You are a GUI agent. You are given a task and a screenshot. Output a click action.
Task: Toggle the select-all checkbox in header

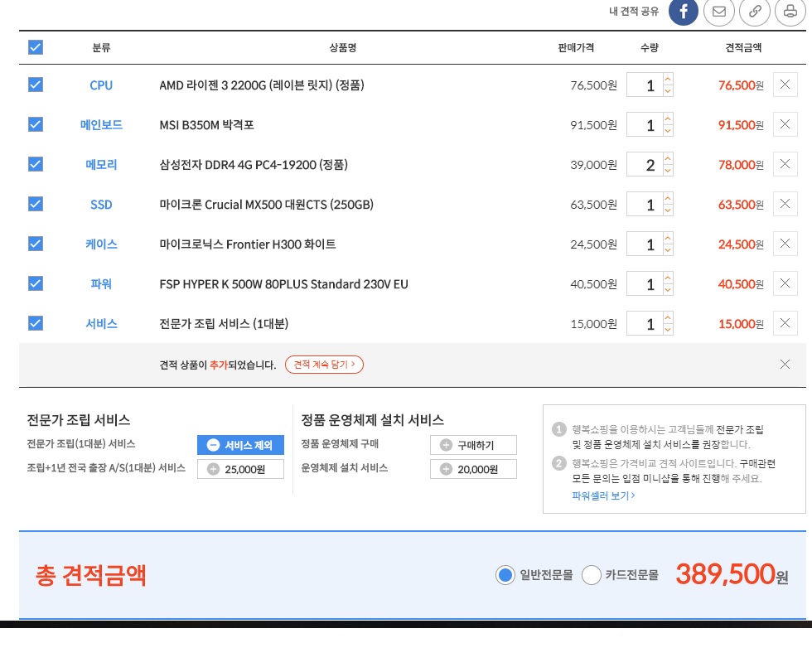[36, 47]
